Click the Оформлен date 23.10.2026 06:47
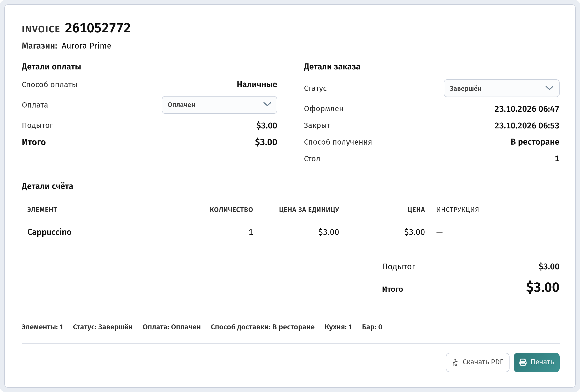Image resolution: width=580 pixels, height=392 pixels. point(527,109)
